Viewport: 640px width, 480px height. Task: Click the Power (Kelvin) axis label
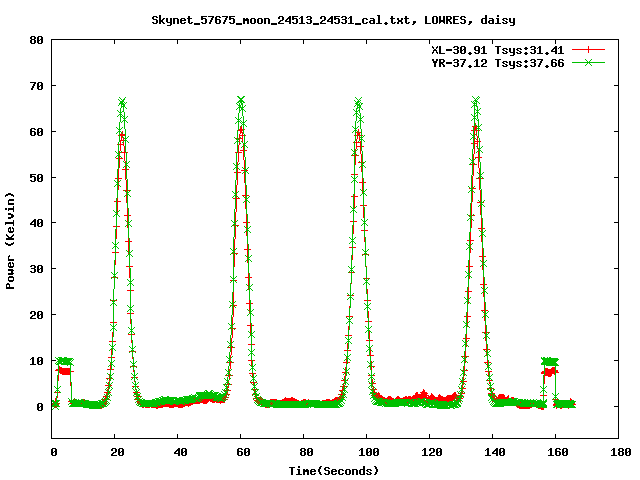(10, 241)
